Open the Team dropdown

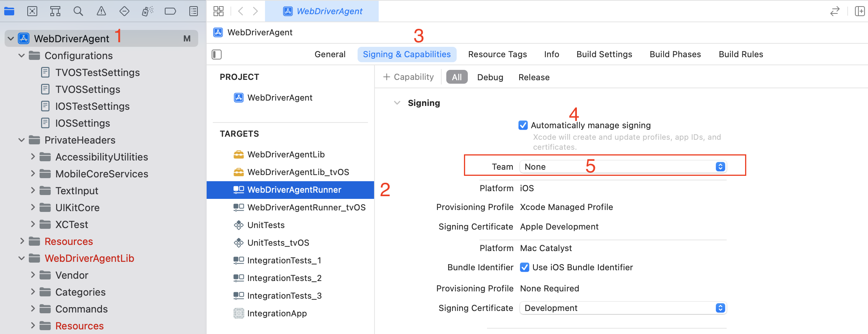tap(623, 167)
